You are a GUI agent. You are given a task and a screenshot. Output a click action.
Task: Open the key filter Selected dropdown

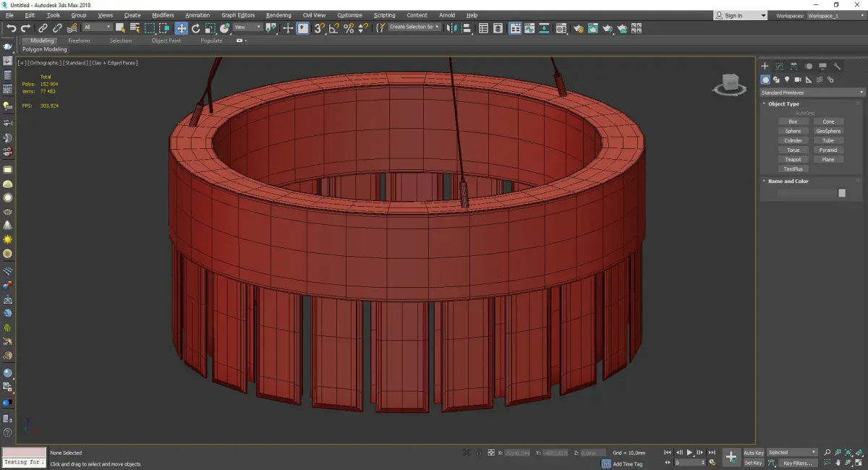pos(792,453)
